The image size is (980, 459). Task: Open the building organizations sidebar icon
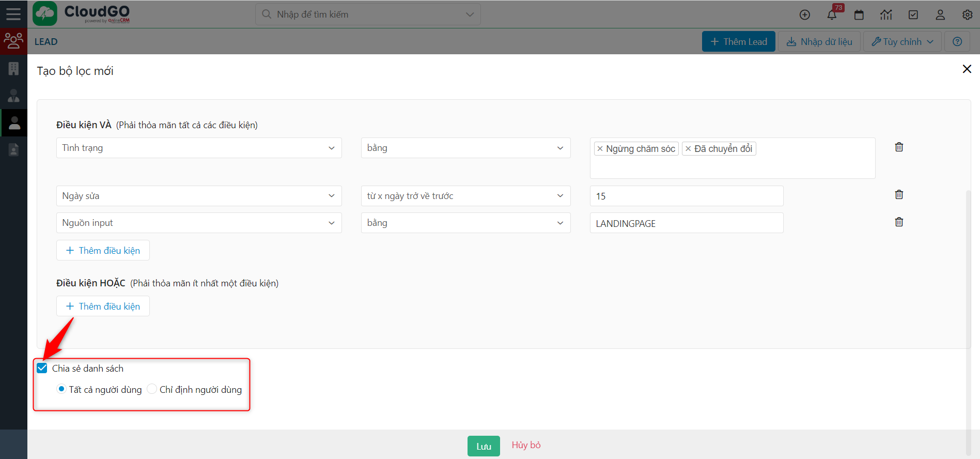tap(13, 68)
